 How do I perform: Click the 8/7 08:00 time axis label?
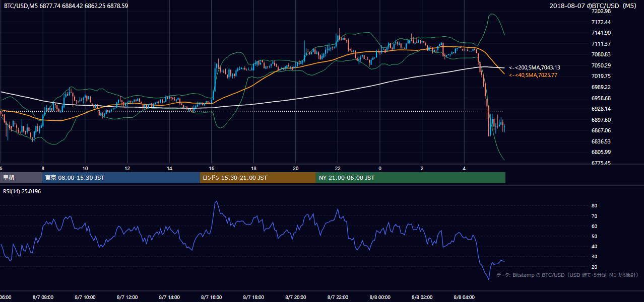tap(43, 297)
